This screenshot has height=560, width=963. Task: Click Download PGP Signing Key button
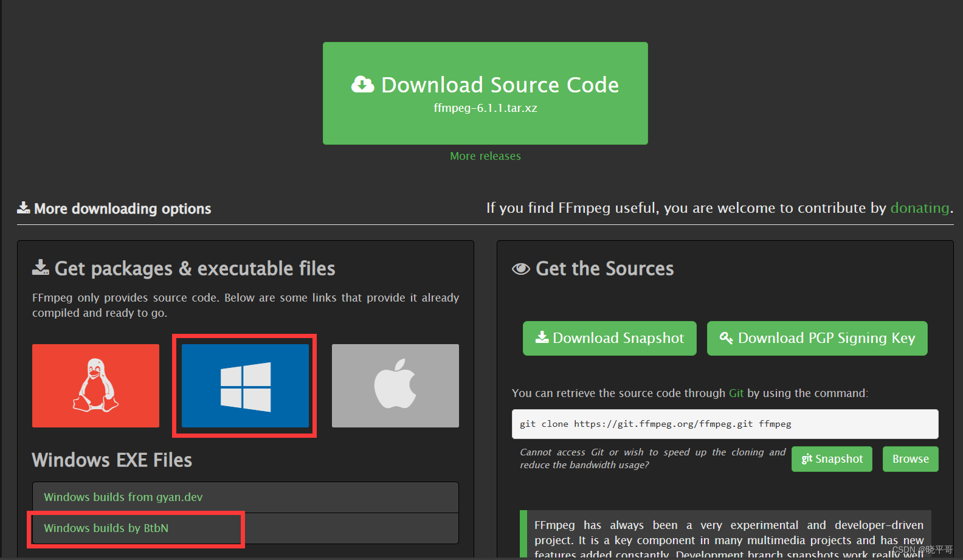point(817,338)
